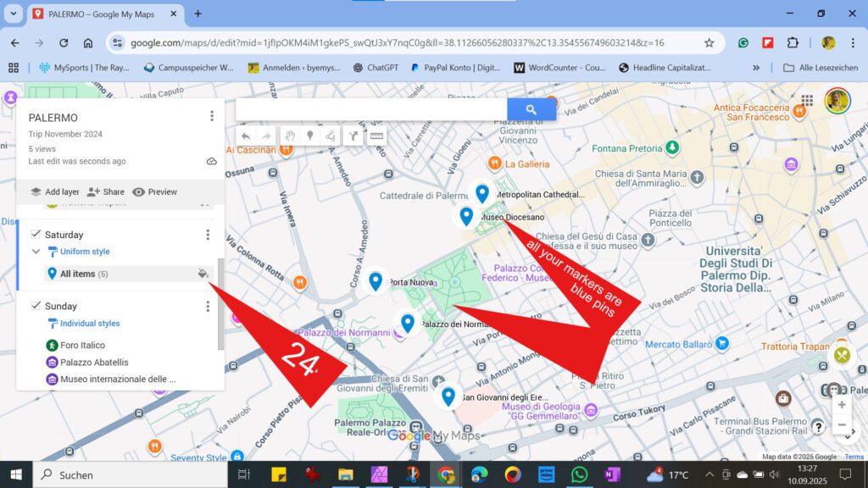Select the Measure distances tool

(376, 136)
